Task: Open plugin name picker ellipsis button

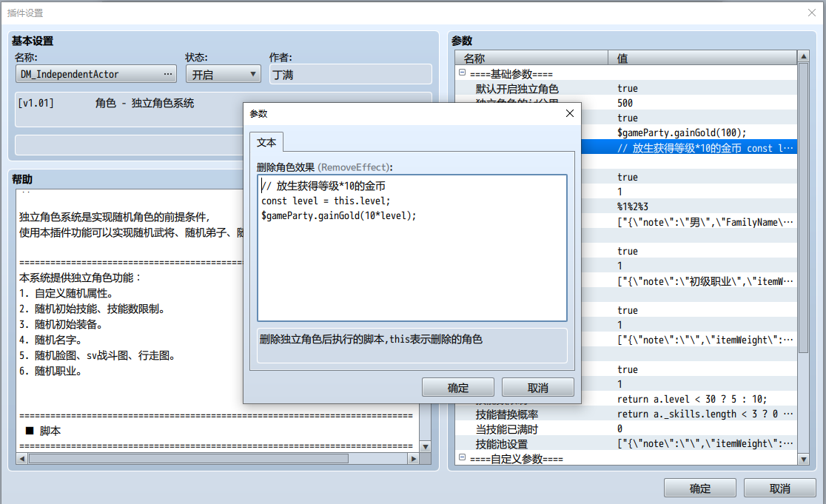Action: tap(167, 74)
